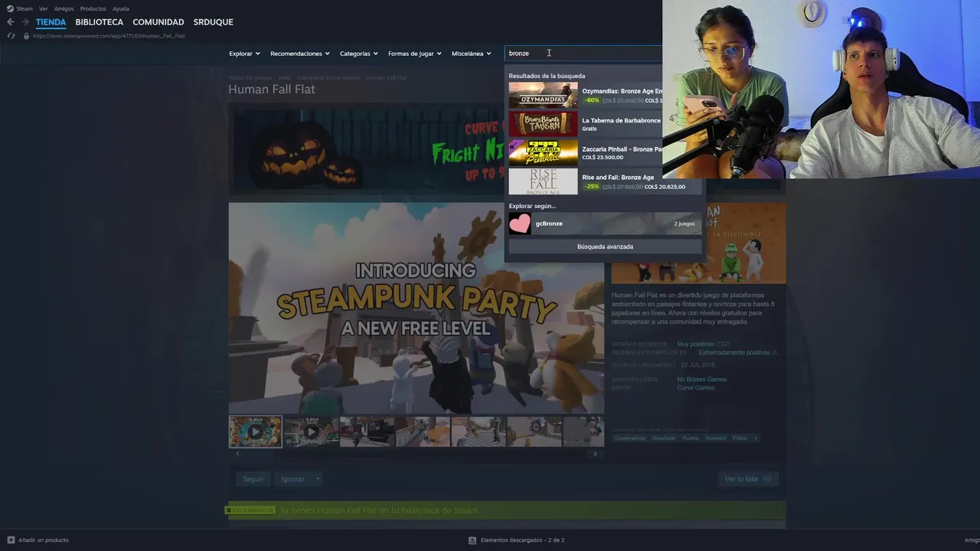Open Muy positivas recent reviews link
Viewport: 980px width, 551px height.
coord(695,344)
